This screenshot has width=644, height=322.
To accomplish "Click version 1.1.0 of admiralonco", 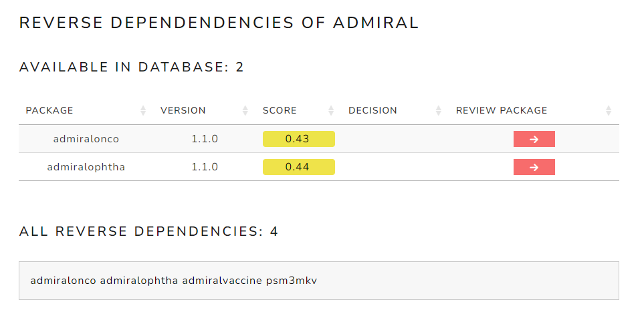I will 205,139.
